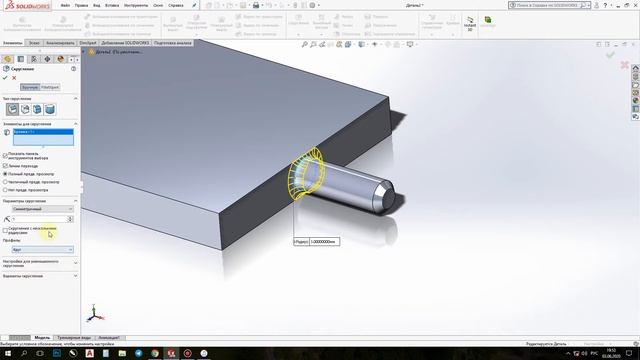Toggle the show selection toolbar checkbox
Viewport: 640px width, 360px height.
pyautogui.click(x=5, y=156)
